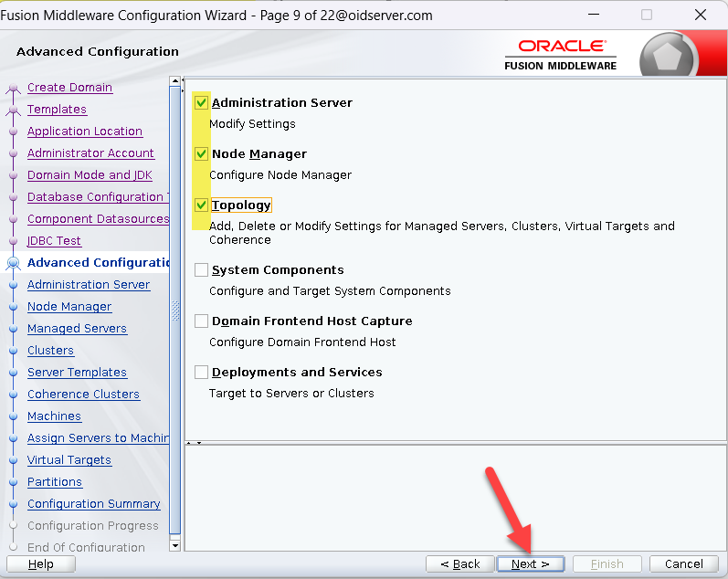Tick the Deployments and Services checkbox
The image size is (728, 579).
(201, 373)
